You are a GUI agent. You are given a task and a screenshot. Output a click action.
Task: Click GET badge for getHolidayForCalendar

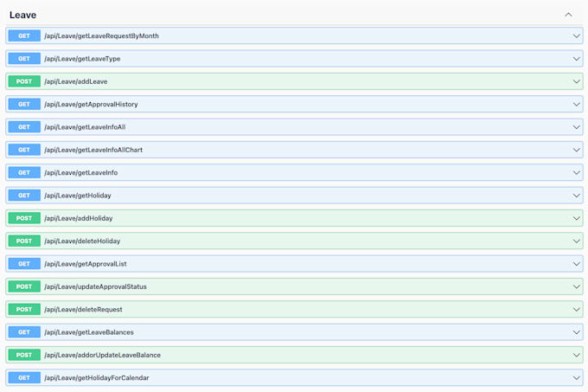click(24, 378)
